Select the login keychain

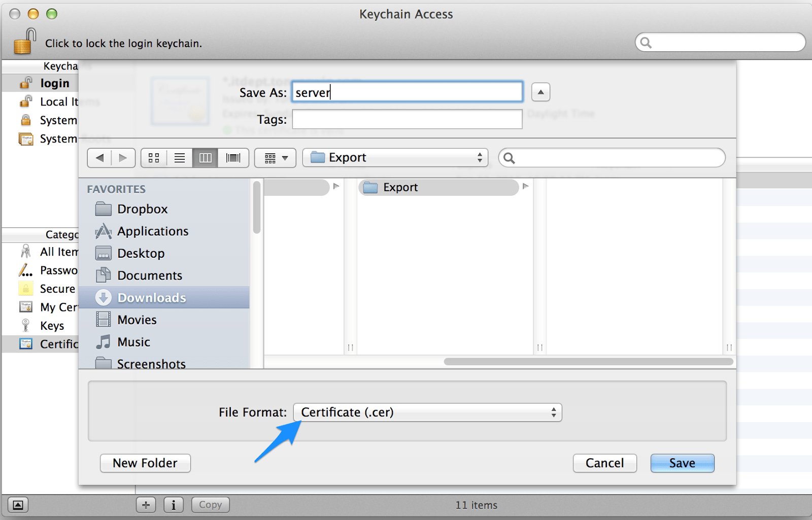coord(54,83)
